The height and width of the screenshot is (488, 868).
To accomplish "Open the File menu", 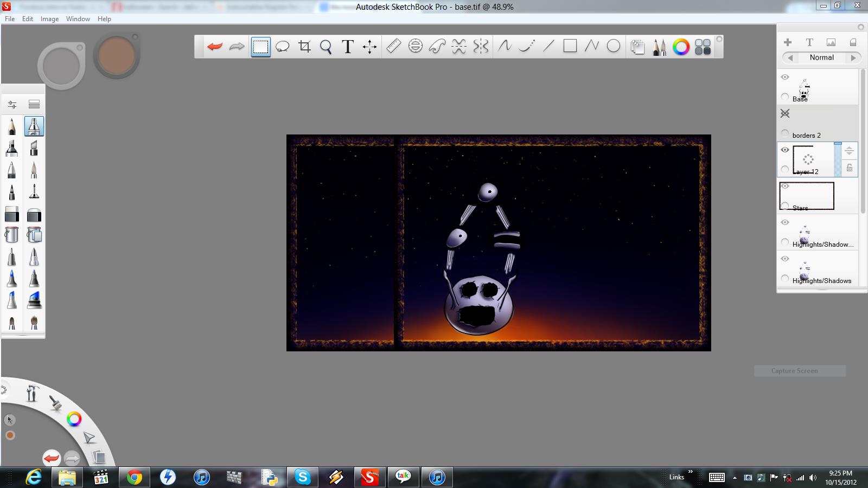I will 10,18.
